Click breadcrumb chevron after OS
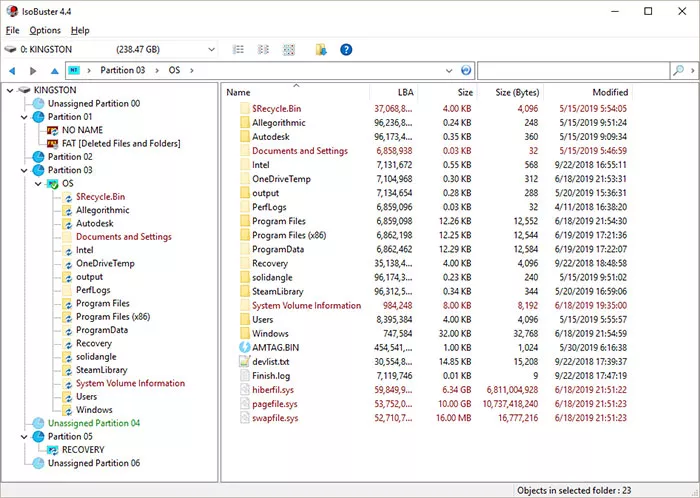Screen dimensions: 700x498 click(192, 71)
